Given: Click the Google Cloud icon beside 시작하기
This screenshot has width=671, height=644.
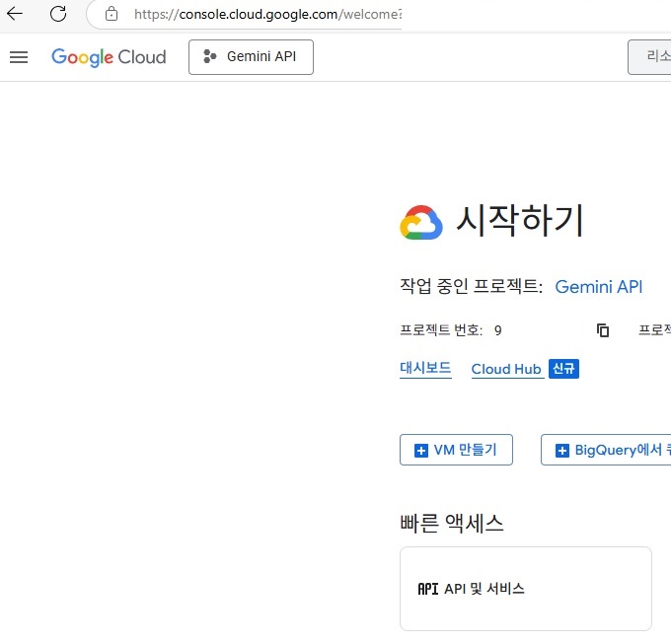Looking at the screenshot, I should pyautogui.click(x=421, y=222).
